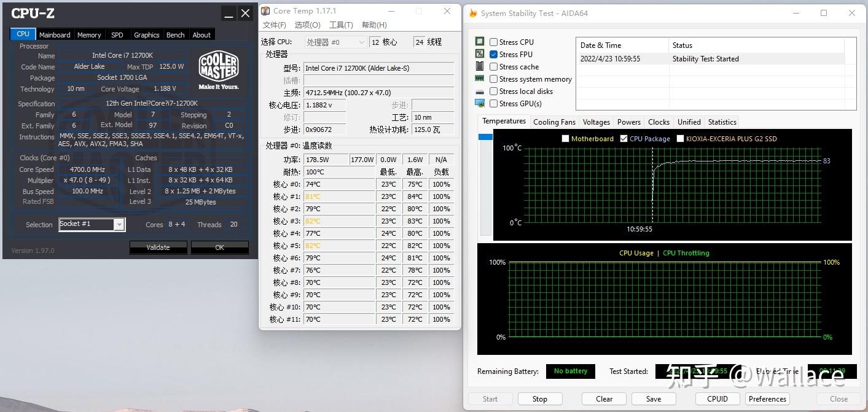Click the Status column header in AIDA64 log
868x412 pixels.
point(757,45)
